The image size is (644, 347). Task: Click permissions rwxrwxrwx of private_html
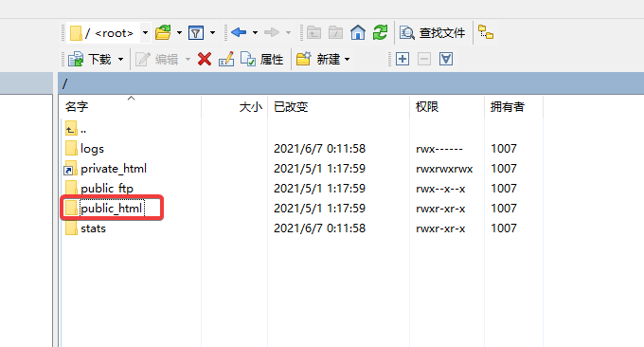click(x=444, y=169)
